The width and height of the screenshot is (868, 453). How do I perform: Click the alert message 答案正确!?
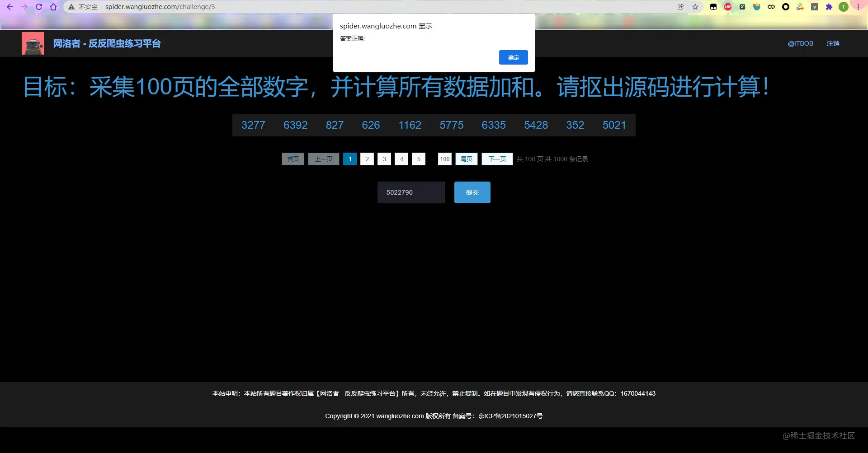coord(353,38)
